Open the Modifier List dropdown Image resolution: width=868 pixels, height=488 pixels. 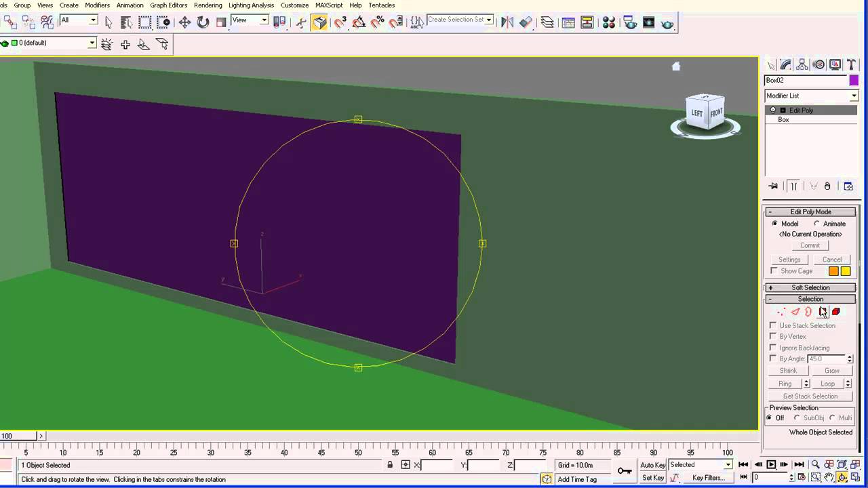[x=811, y=96]
